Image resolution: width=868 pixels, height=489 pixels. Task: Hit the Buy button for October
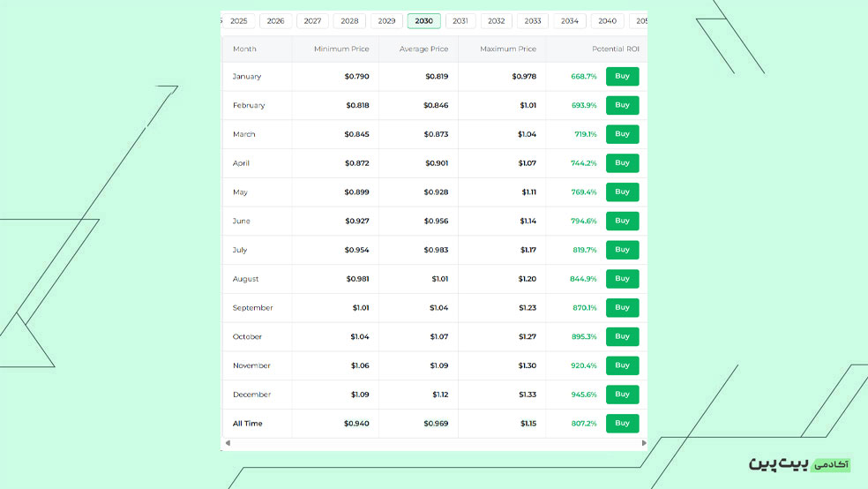pos(622,336)
